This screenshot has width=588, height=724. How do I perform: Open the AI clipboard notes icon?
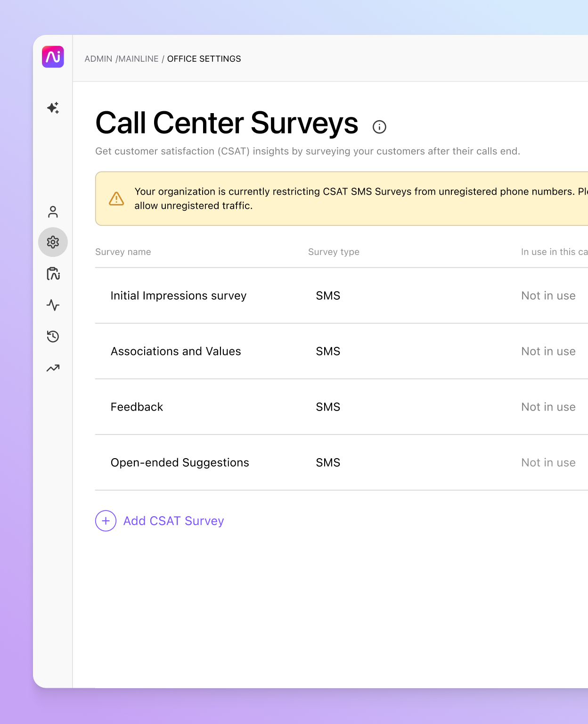[53, 274]
